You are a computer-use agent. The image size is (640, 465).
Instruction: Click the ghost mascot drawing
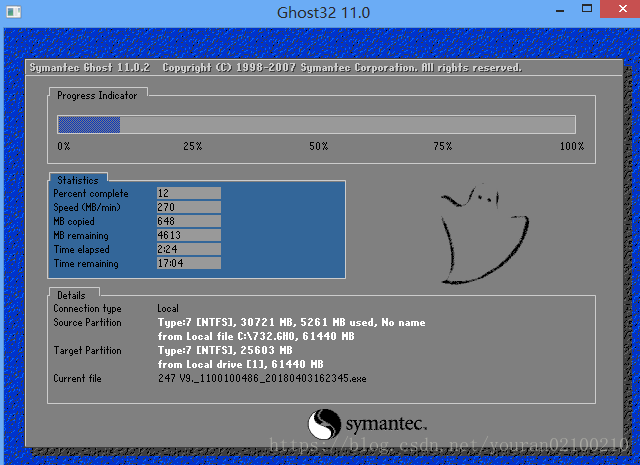tap(485, 234)
